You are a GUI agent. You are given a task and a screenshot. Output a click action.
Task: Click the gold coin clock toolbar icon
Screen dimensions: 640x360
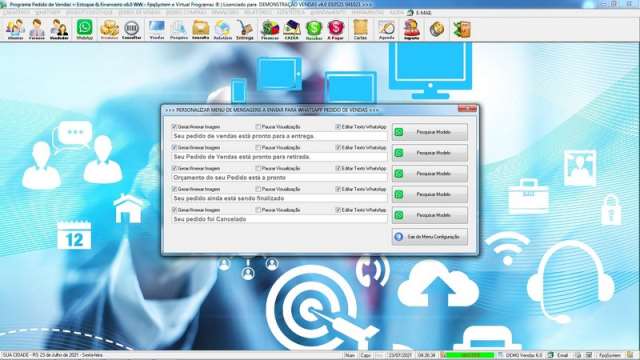click(x=437, y=29)
